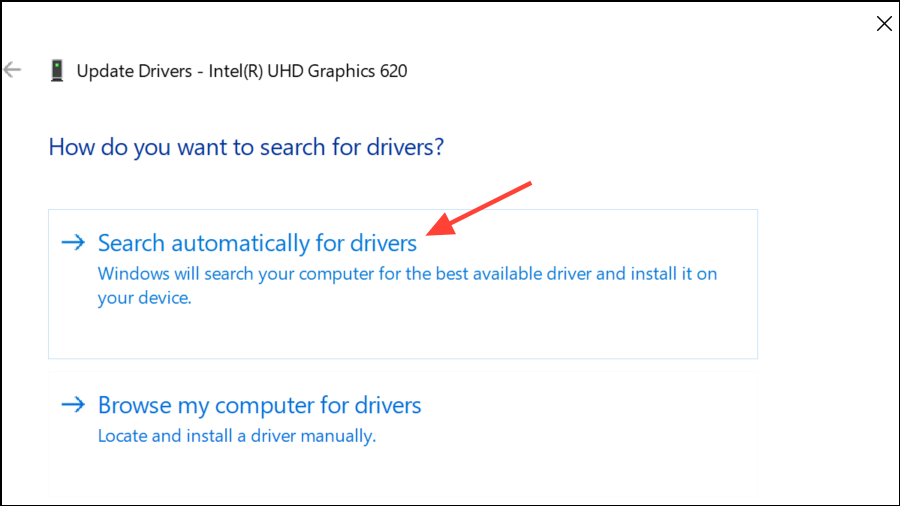Click the device icon beside Update Drivers title

click(x=57, y=71)
